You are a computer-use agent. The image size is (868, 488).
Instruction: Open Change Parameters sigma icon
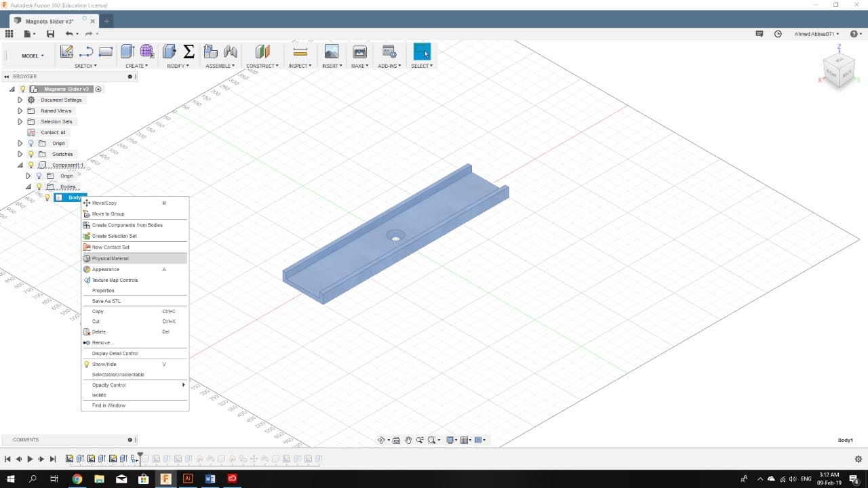[x=189, y=52]
